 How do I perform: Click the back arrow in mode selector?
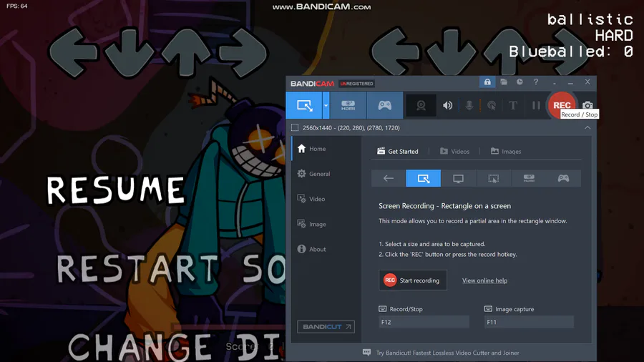[388, 178]
